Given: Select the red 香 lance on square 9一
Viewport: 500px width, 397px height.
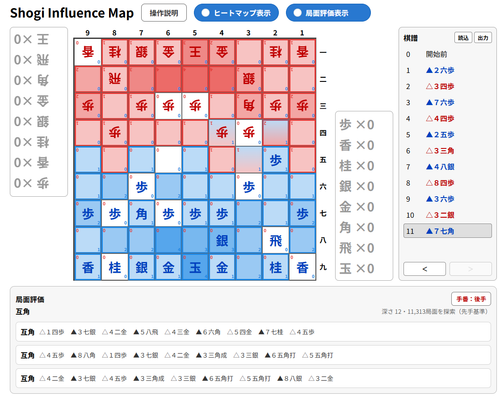Looking at the screenshot, I should point(88,52).
